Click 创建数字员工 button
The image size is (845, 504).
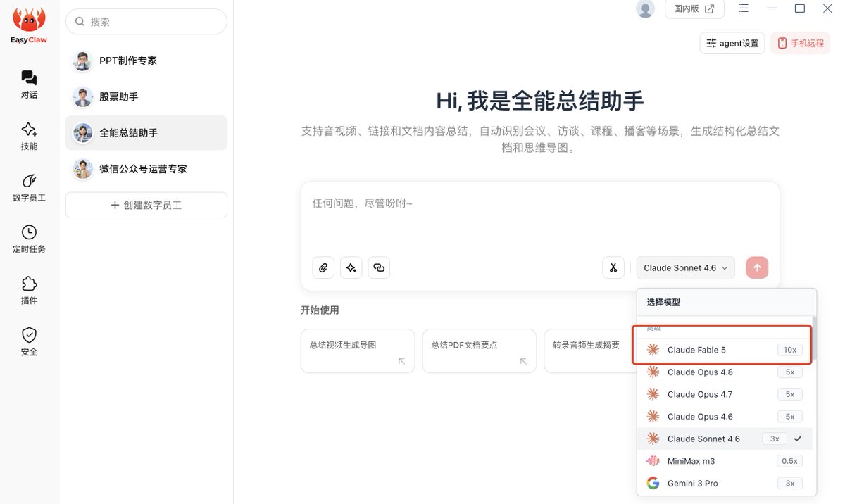146,205
